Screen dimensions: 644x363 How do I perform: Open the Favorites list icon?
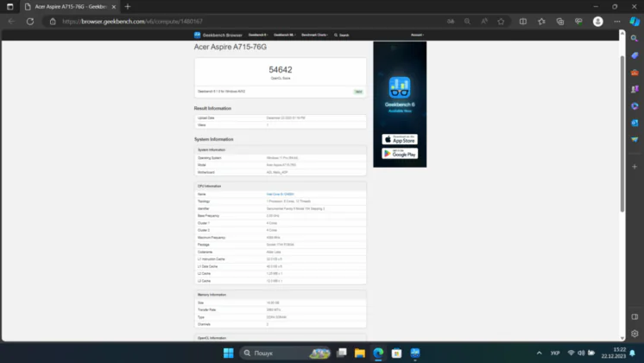coord(541,22)
